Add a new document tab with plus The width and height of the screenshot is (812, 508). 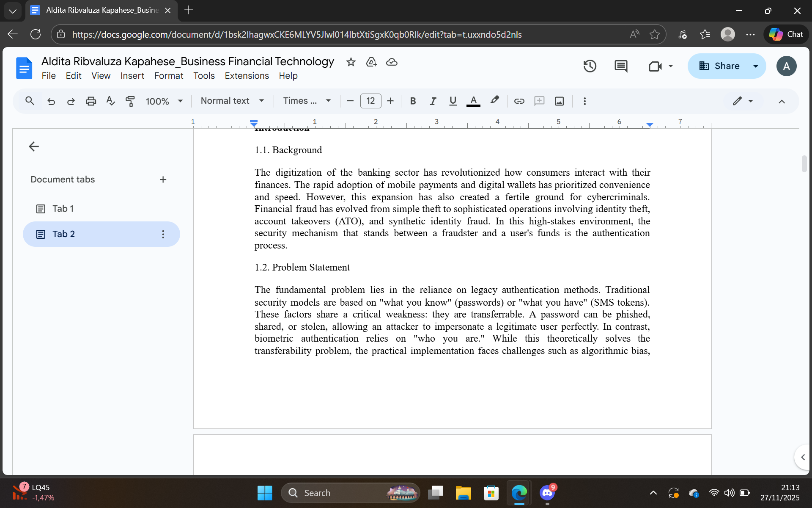point(163,179)
